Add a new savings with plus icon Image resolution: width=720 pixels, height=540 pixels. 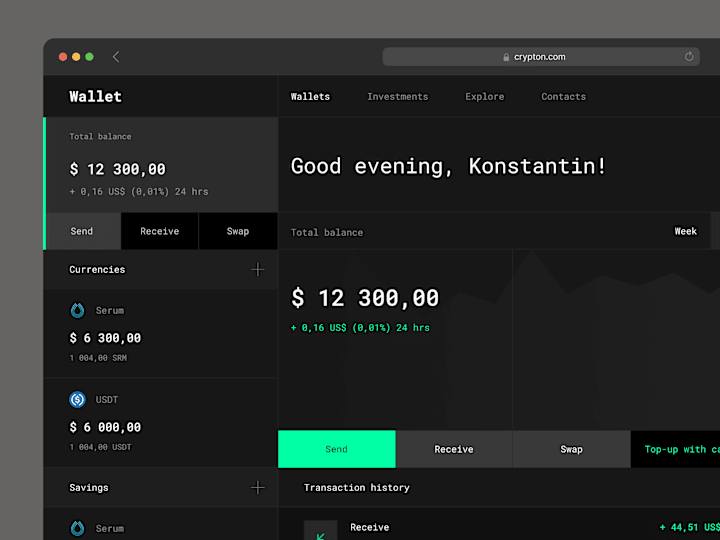(258, 487)
